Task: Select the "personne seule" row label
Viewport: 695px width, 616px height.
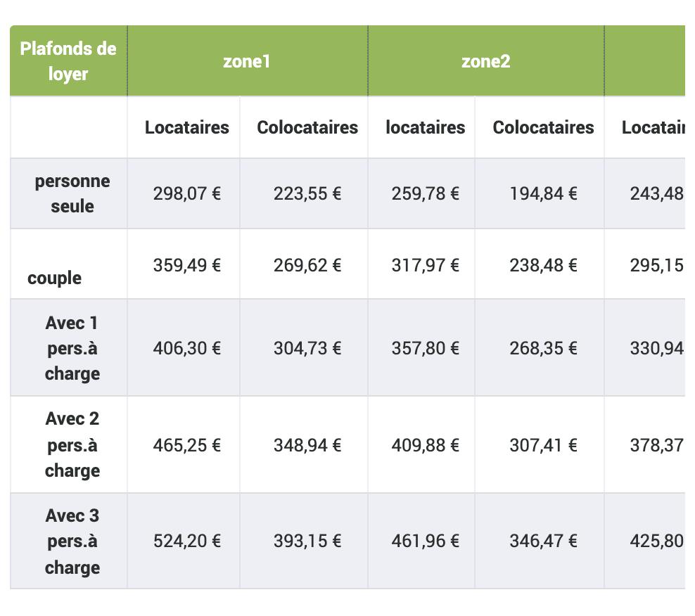Action: (x=72, y=193)
